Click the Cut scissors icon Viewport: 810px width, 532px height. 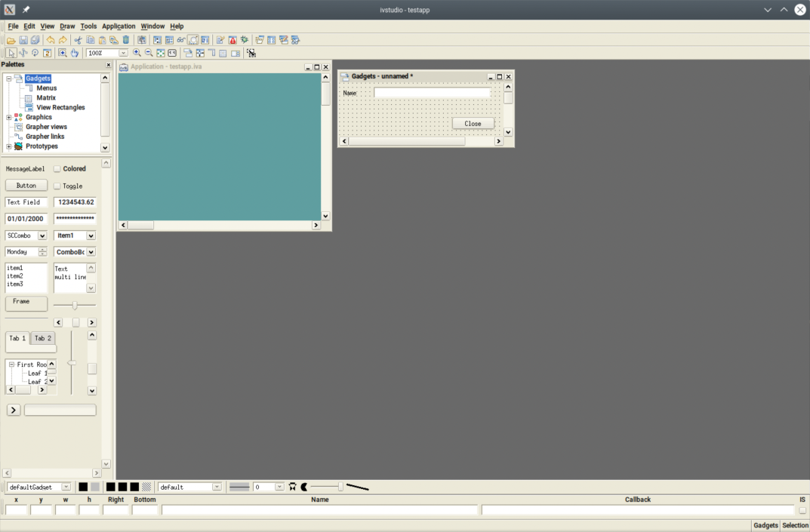click(78, 40)
